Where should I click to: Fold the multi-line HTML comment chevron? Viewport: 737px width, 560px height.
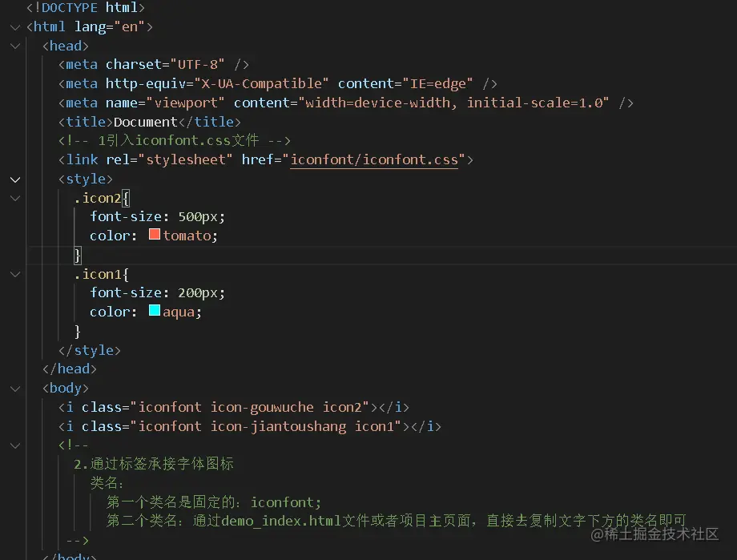click(x=15, y=445)
